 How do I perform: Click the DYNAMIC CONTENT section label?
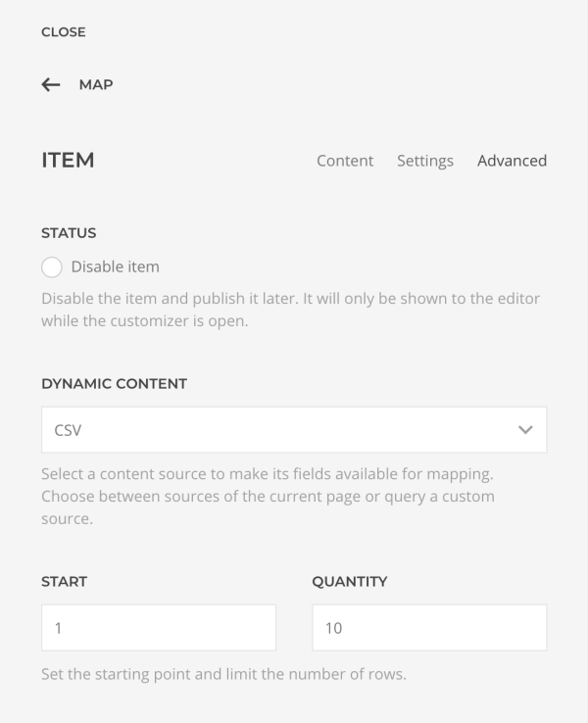tap(114, 384)
